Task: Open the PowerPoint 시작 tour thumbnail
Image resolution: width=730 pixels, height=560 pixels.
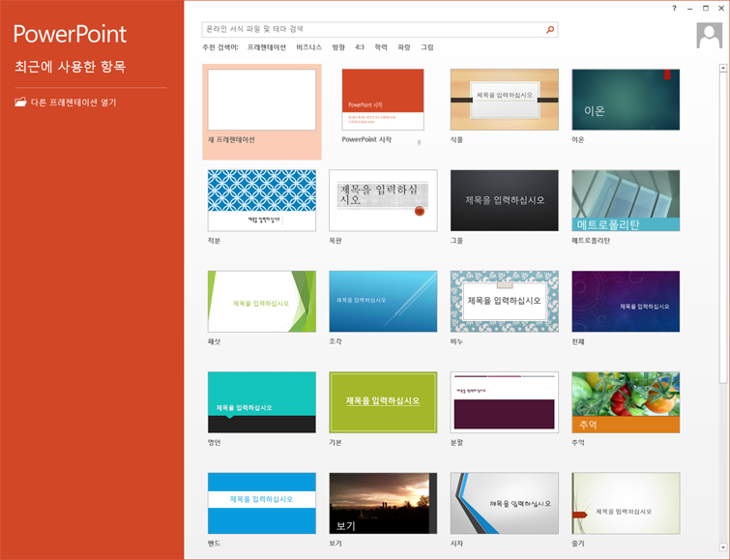Action: (383, 100)
